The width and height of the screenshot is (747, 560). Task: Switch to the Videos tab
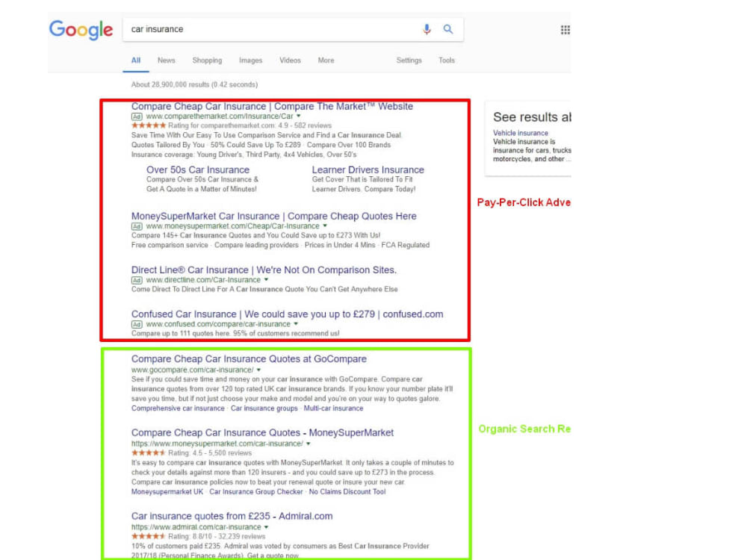point(290,60)
